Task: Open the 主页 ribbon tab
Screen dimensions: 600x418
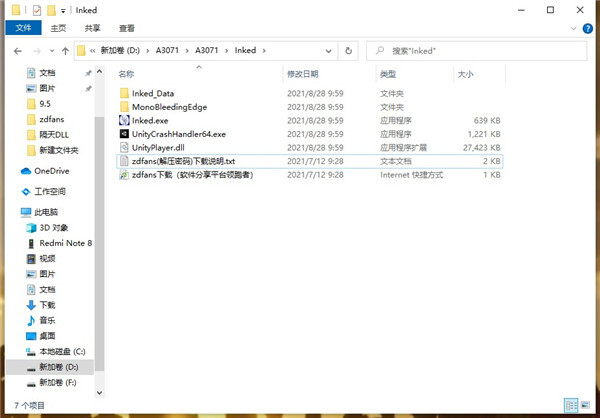Action: pos(58,28)
